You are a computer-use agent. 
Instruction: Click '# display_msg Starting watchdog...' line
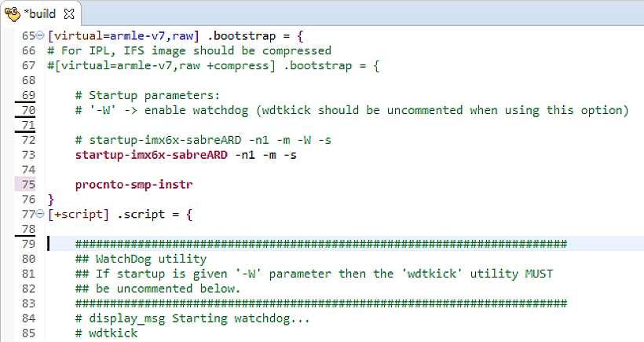[x=192, y=318]
